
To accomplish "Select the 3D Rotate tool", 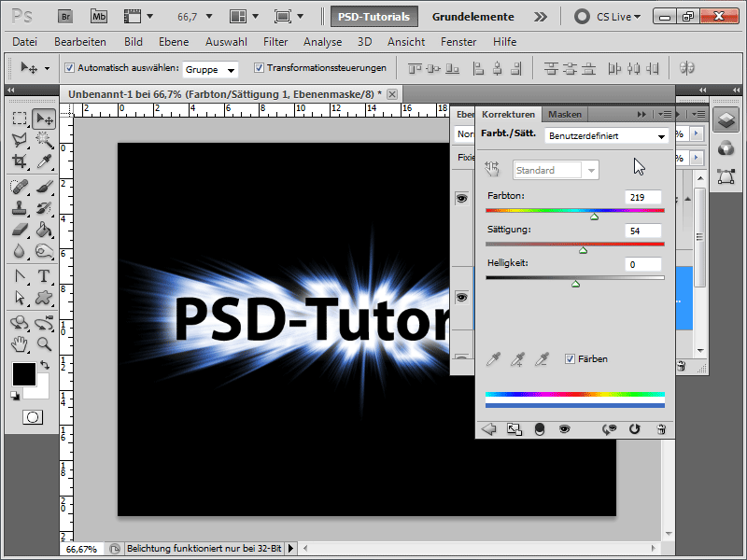I will [20, 323].
